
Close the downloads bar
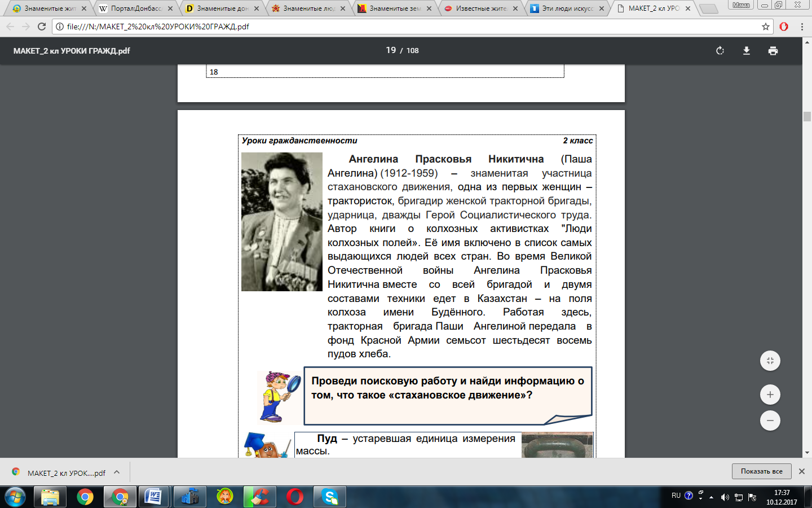(x=802, y=471)
